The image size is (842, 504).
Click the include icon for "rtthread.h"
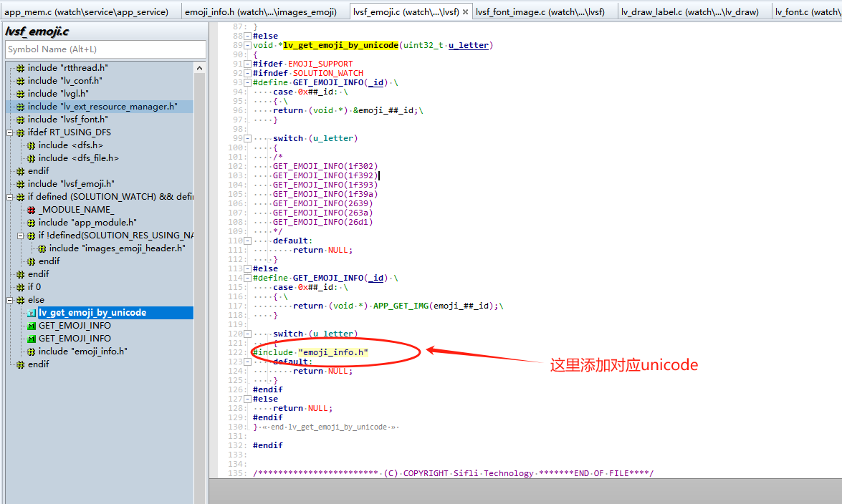click(20, 68)
